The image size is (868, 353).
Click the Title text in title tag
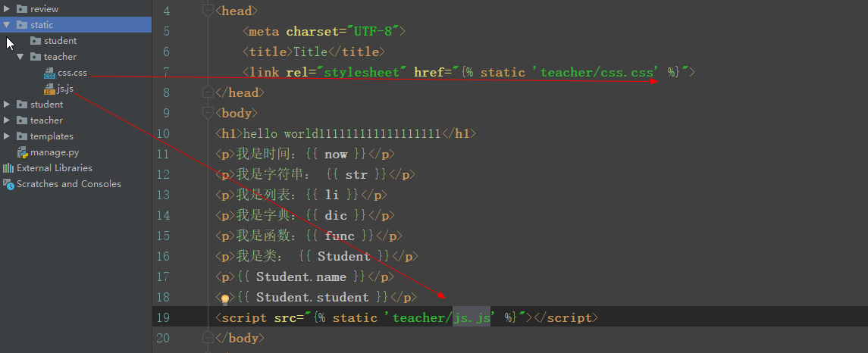click(x=311, y=52)
